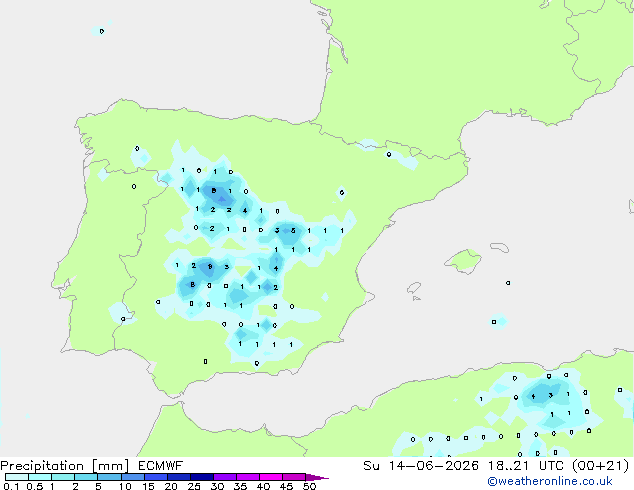This screenshot has height=490, width=634.
Task: Click the '25' legend scale label
Action: point(194,486)
